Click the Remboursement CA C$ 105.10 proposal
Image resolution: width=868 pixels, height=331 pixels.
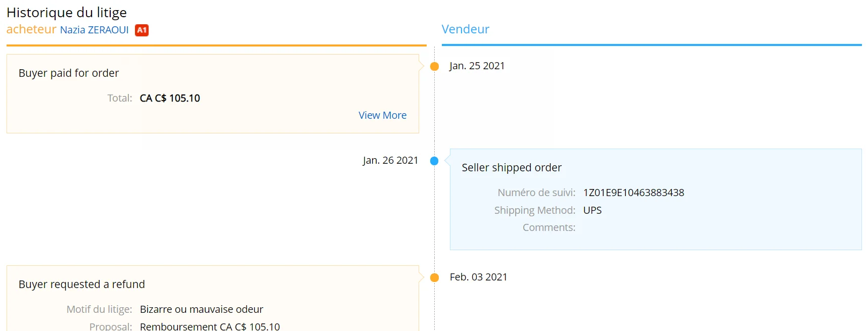210,326
